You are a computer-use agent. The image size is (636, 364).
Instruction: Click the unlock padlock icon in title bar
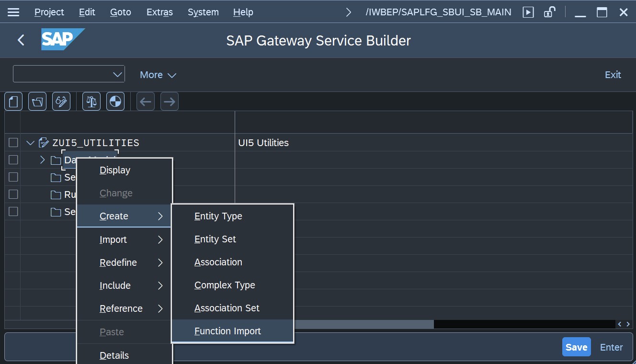click(549, 12)
